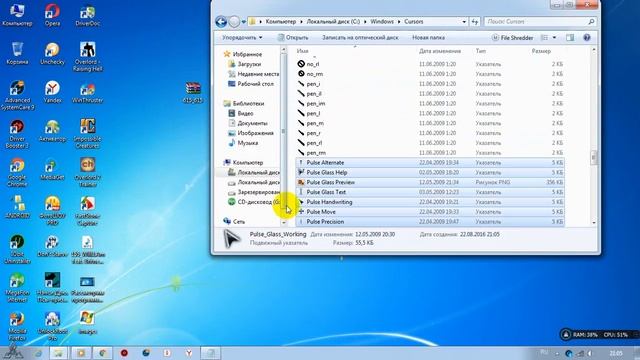Open the Driver Booster 3 shortcut

(17, 133)
